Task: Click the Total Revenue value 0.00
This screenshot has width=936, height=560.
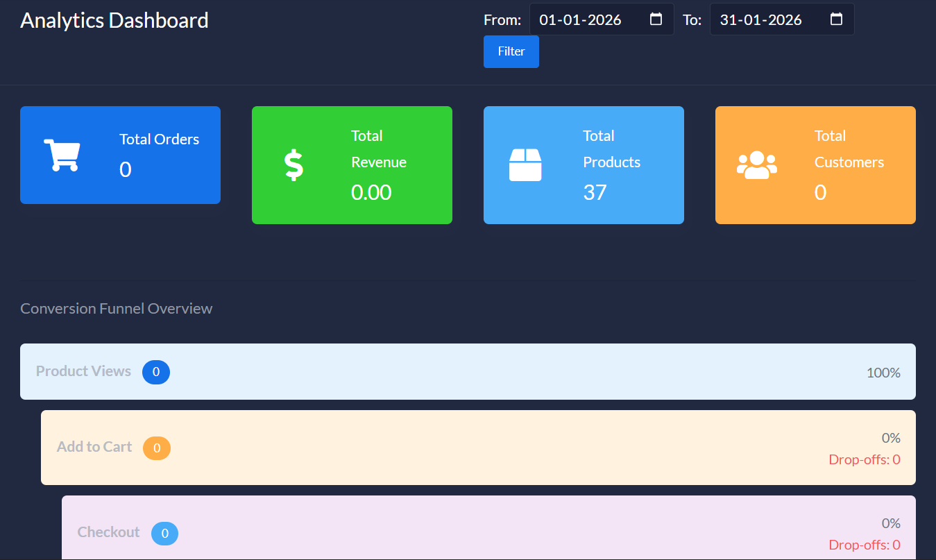Action: 371,192
